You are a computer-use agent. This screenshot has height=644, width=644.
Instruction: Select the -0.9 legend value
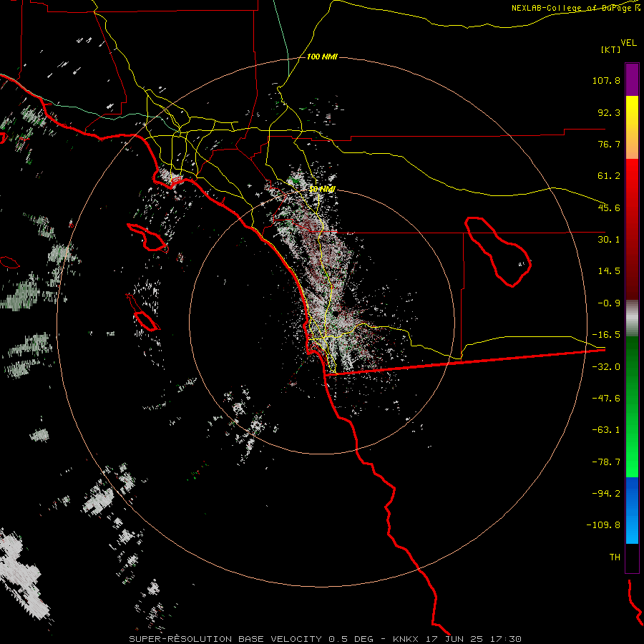click(609, 303)
